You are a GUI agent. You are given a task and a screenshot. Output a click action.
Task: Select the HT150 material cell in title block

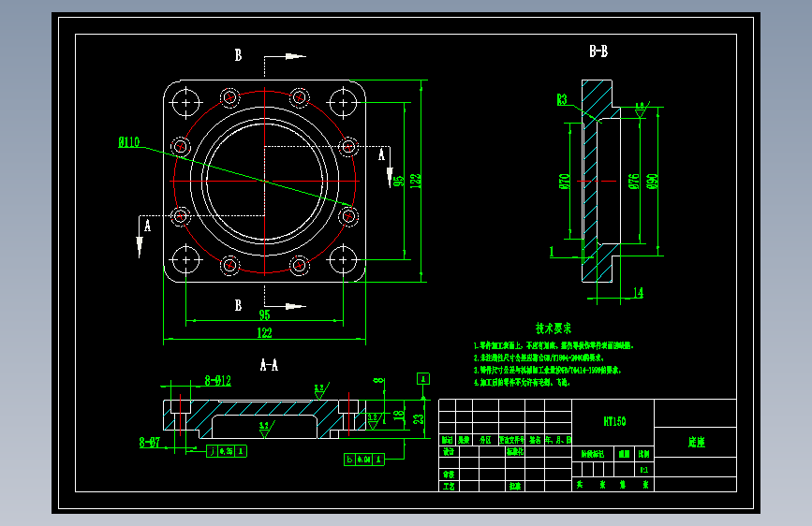click(614, 421)
